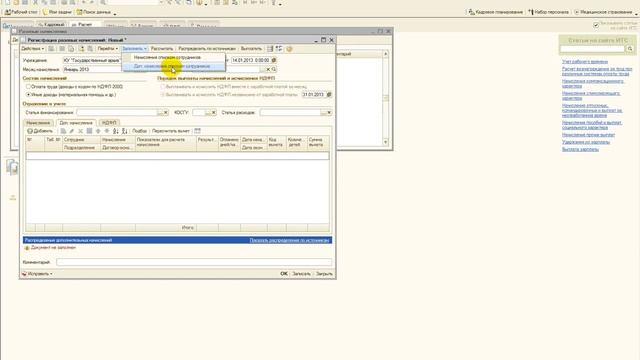640x360 pixels.
Task: Expand Медицинское страхование toolbar overflow arrow
Action: [x=636, y=14]
